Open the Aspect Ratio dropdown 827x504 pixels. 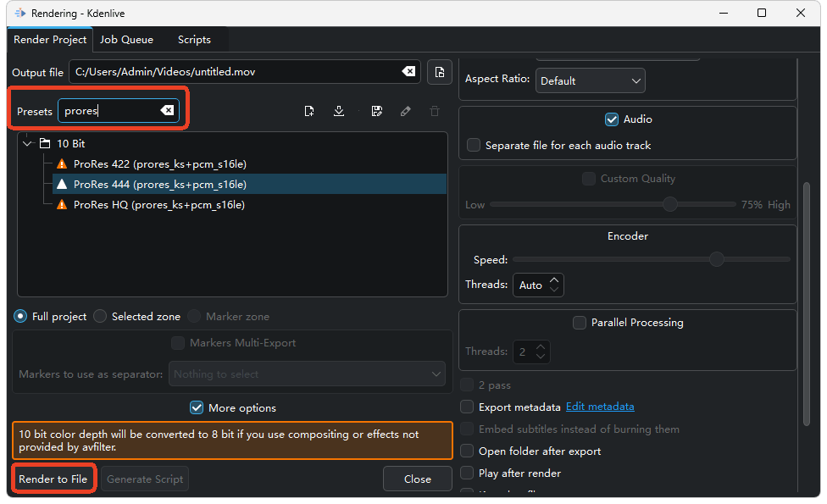[591, 80]
